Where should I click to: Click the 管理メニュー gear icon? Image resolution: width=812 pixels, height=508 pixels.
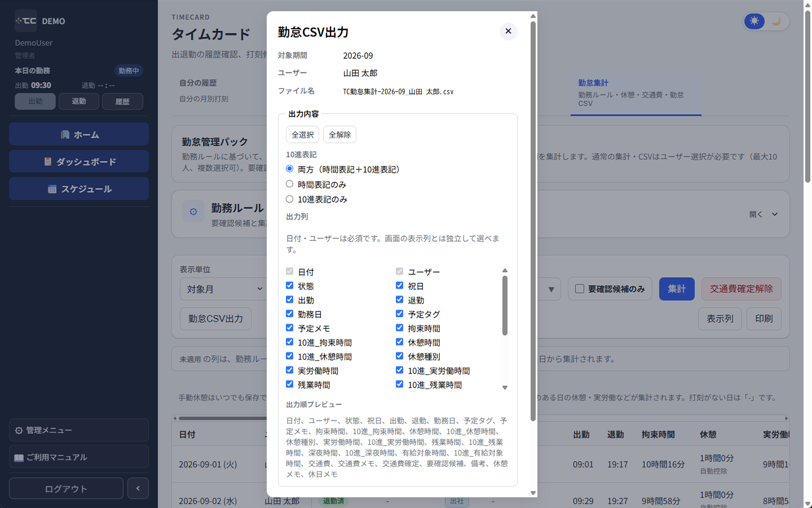(19, 430)
